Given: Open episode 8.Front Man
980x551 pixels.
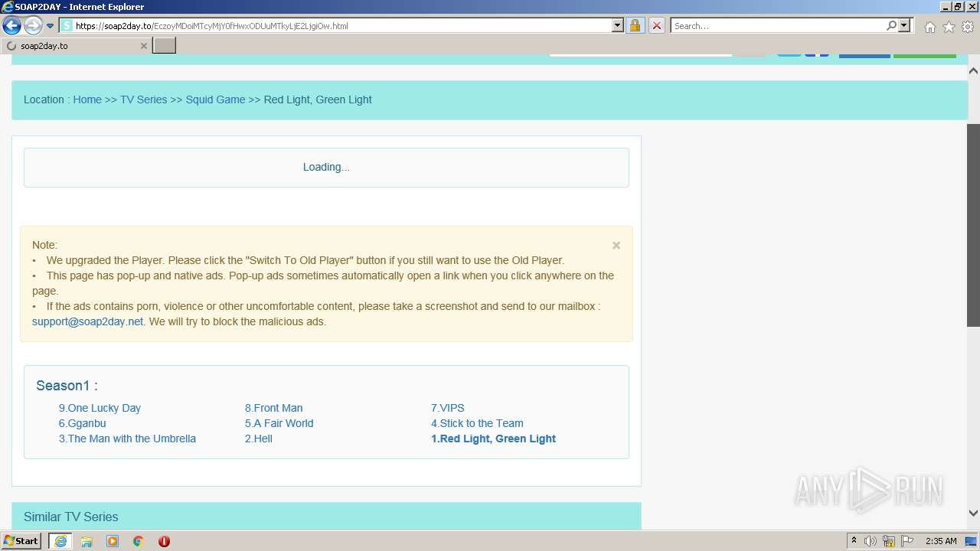Looking at the screenshot, I should [x=273, y=408].
